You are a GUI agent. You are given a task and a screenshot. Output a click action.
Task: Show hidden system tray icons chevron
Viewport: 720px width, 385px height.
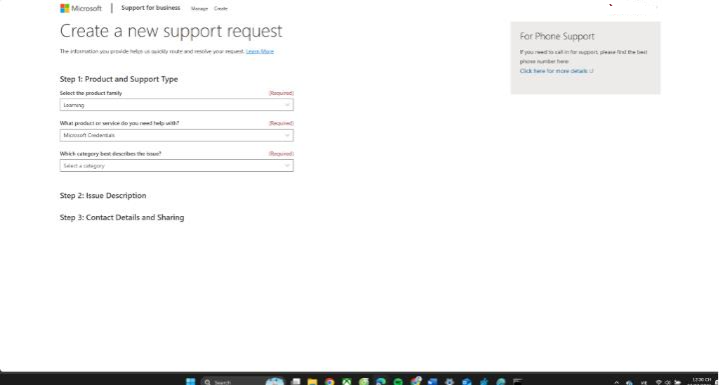pos(616,382)
